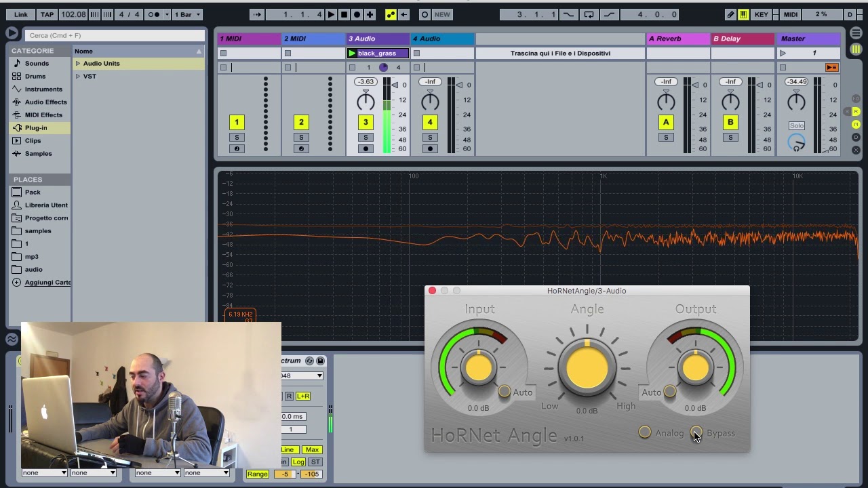Open the Drums category

pyautogui.click(x=35, y=76)
